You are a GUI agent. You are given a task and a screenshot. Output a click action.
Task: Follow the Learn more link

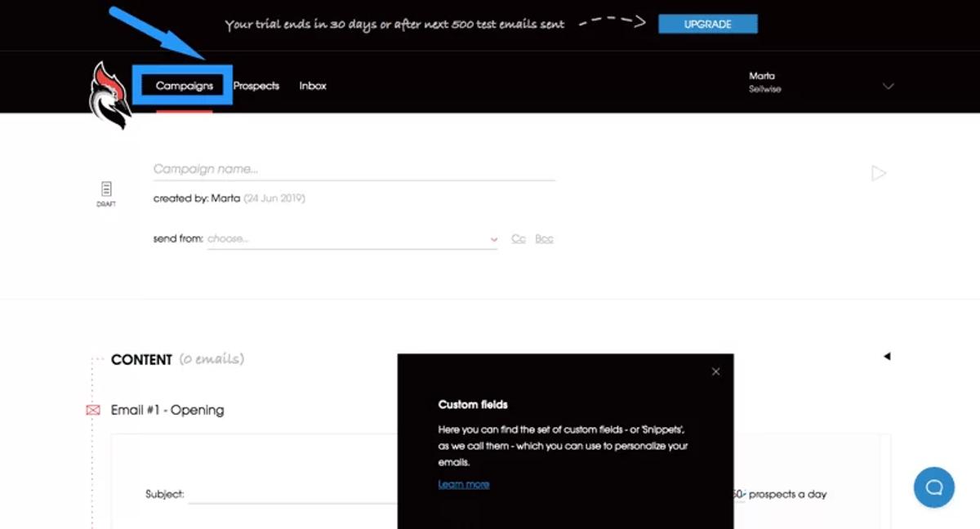point(464,484)
